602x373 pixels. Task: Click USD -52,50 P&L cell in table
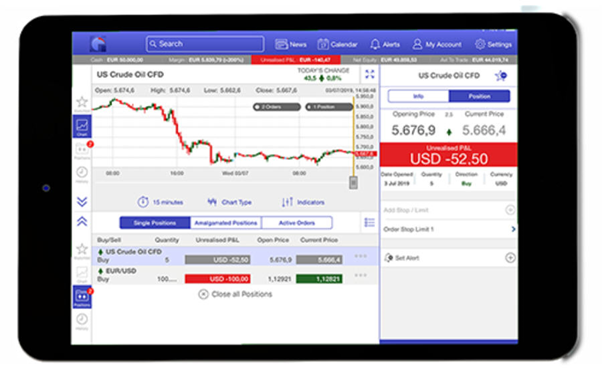click(218, 260)
